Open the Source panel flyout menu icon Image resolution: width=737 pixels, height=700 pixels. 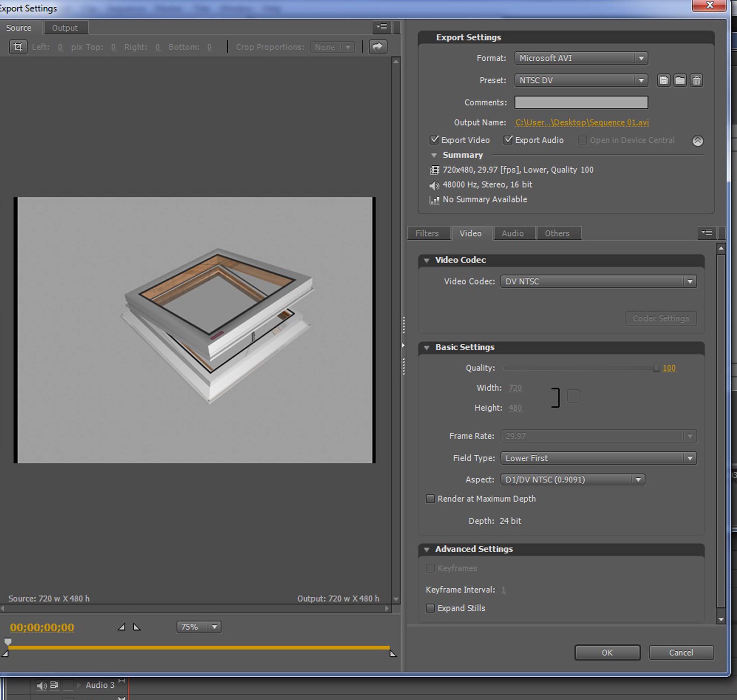[381, 27]
